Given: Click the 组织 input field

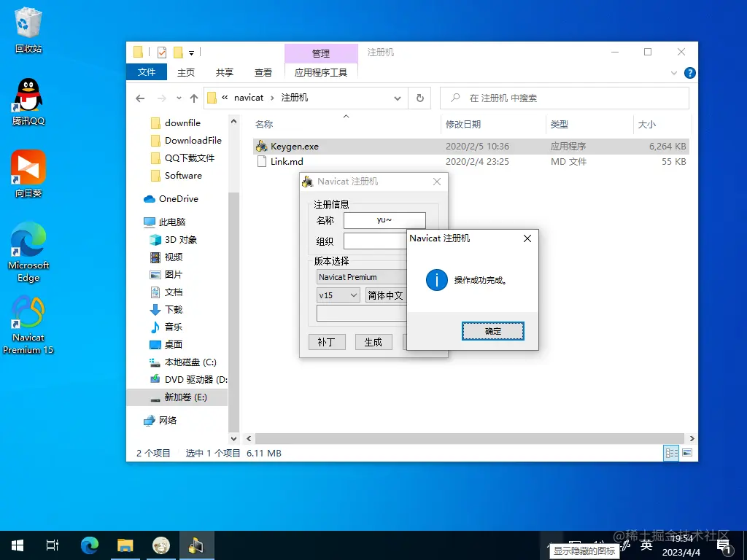Looking at the screenshot, I should click(375, 241).
